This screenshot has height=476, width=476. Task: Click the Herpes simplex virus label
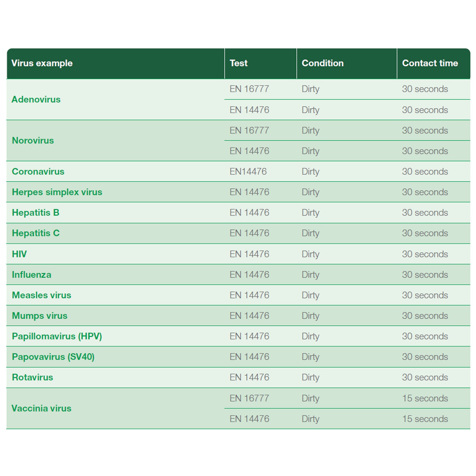(x=57, y=192)
